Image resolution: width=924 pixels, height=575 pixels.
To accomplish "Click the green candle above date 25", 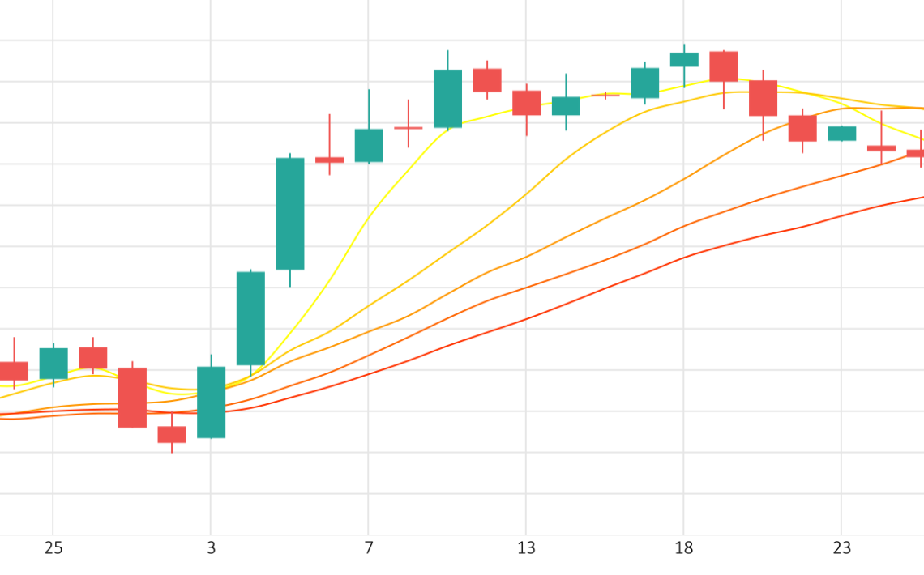I will [x=53, y=363].
